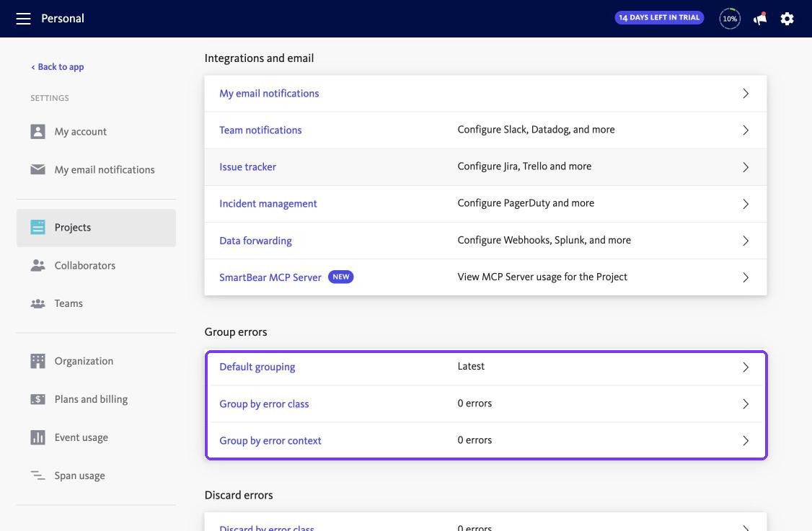Expand the My email notifications row chevron
The width and height of the screenshot is (812, 531).
tap(746, 93)
